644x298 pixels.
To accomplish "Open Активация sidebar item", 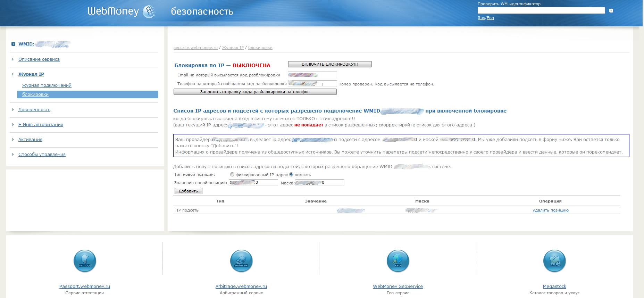I will coord(30,140).
